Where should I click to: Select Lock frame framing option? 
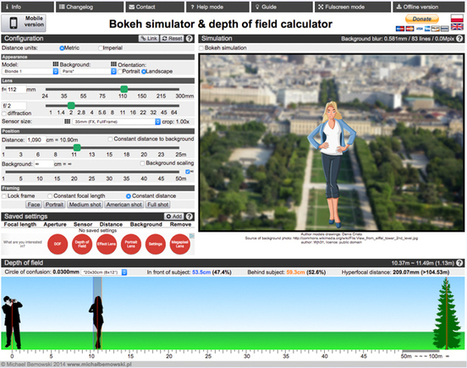[4, 196]
